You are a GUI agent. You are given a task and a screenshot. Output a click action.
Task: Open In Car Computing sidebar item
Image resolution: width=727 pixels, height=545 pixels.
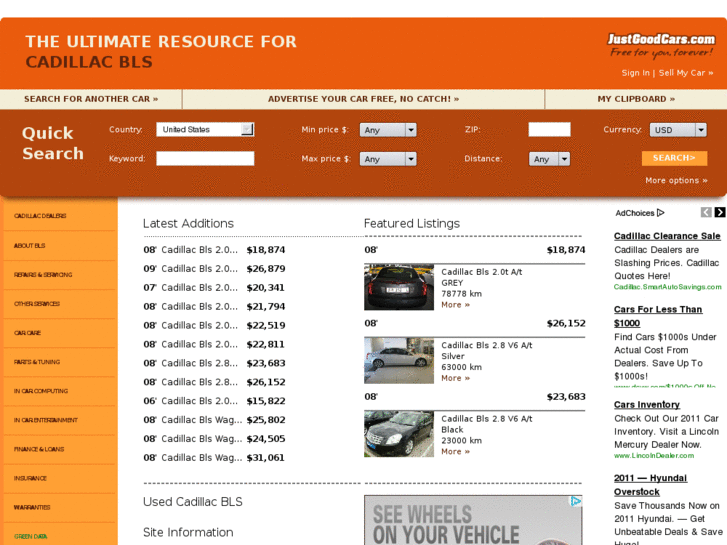pos(41,391)
